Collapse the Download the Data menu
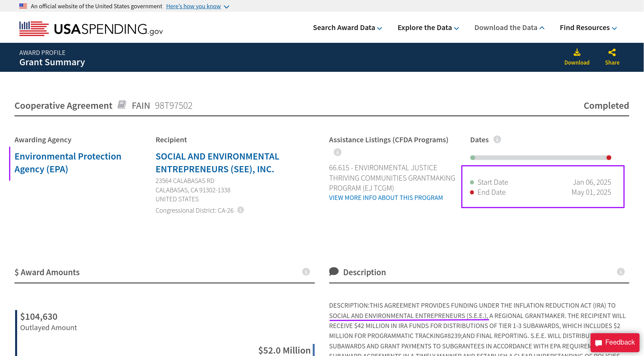 coord(509,28)
